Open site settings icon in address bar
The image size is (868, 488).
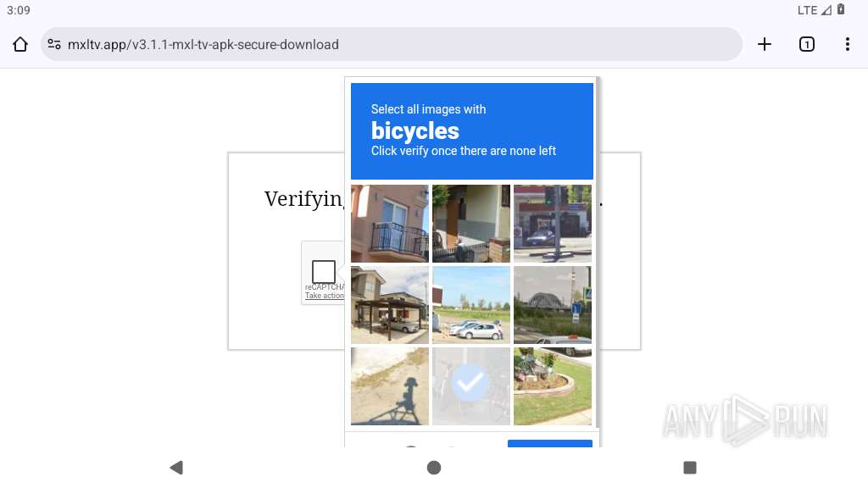(53, 44)
